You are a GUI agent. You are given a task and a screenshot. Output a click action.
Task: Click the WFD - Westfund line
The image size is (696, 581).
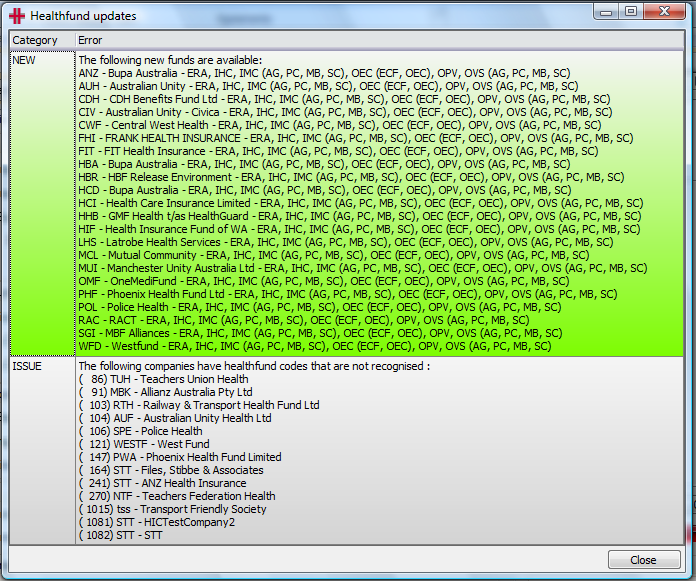315,346
